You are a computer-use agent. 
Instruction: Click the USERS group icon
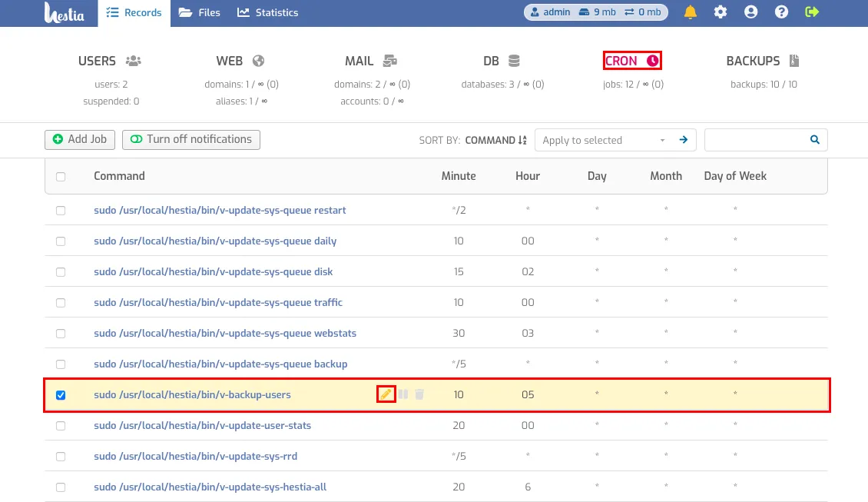pyautogui.click(x=134, y=61)
